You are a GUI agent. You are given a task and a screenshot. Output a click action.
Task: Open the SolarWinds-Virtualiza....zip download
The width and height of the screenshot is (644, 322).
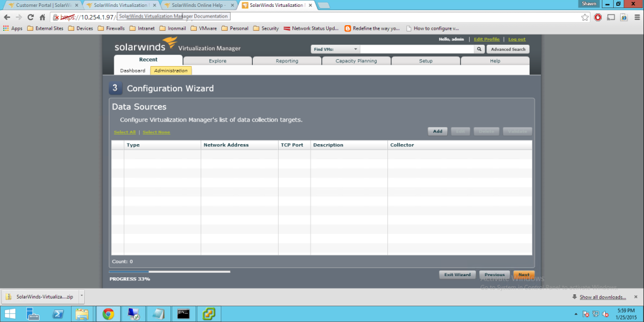40,297
